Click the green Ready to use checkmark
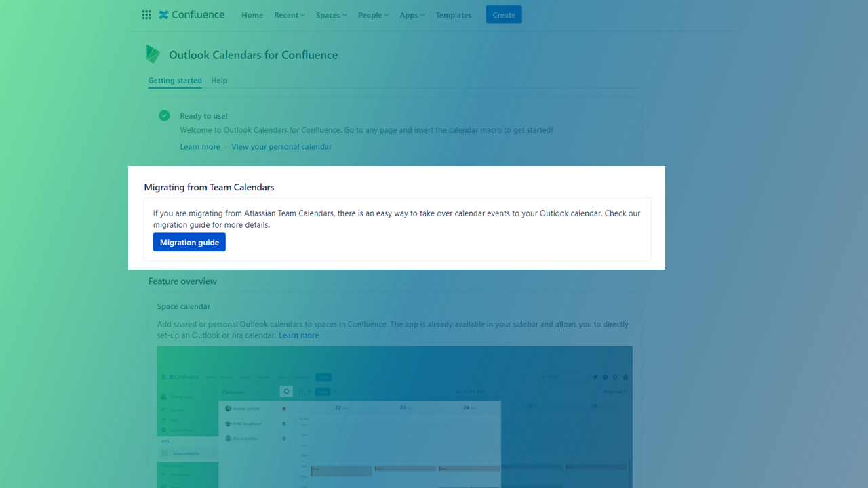This screenshot has height=488, width=868. [x=164, y=116]
